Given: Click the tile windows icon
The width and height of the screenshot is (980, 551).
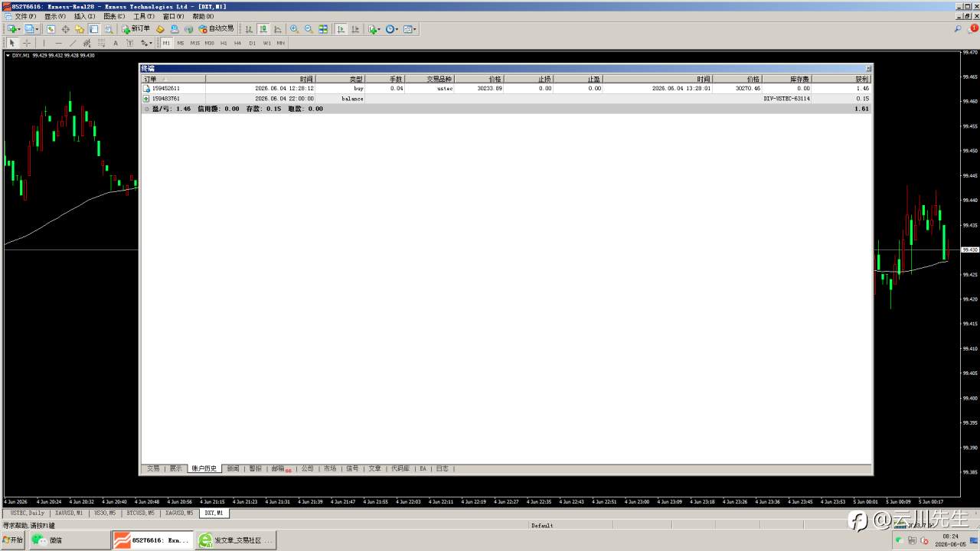Looking at the screenshot, I should tap(323, 29).
